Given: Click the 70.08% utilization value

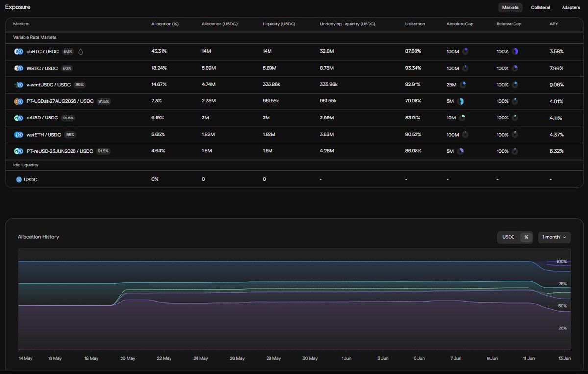Looking at the screenshot, I should (413, 101).
